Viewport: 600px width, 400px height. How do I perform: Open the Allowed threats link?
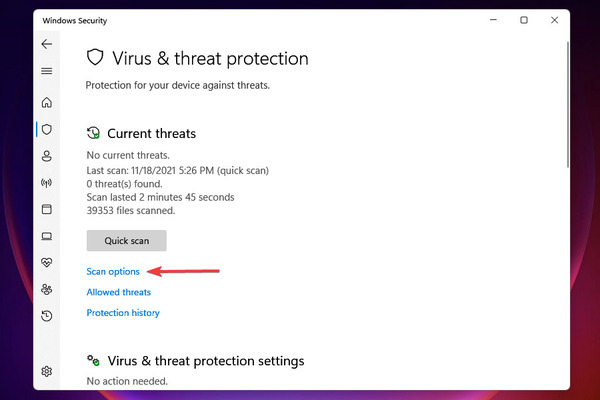119,292
